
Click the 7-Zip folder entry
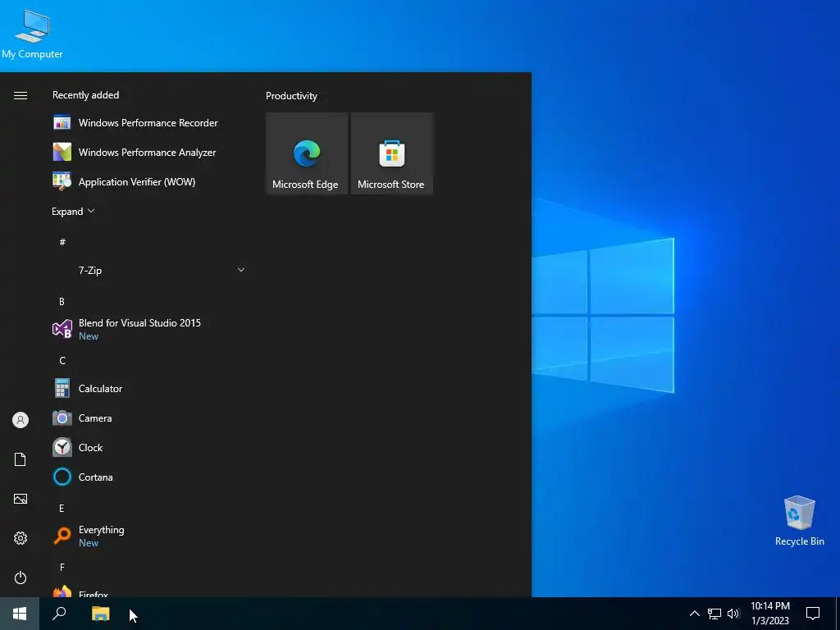click(x=149, y=271)
